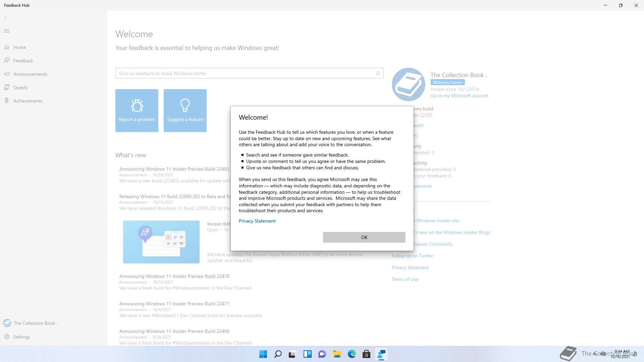The image size is (644, 362).
Task: Click the Achievements badge icon
Action: [x=7, y=101]
